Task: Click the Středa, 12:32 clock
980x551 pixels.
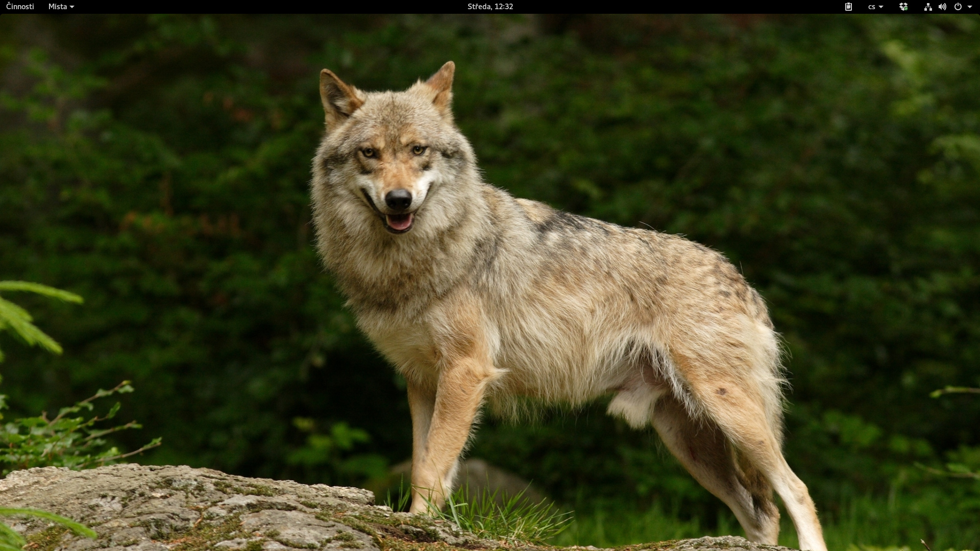Action: [x=490, y=7]
